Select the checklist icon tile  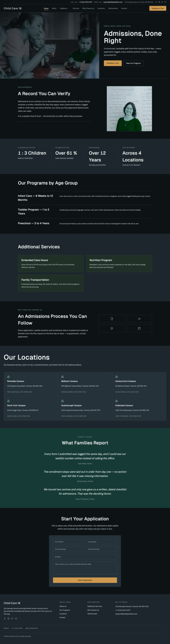point(139,319)
